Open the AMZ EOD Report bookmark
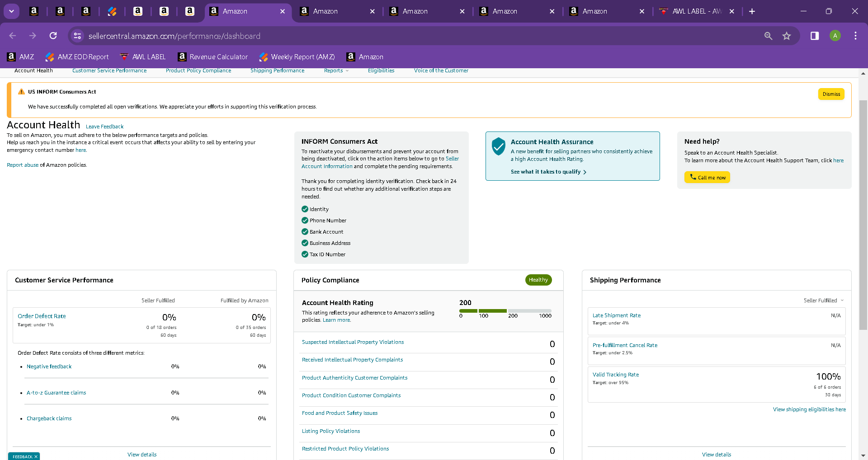Screen dimensions: 868x460 click(77, 57)
